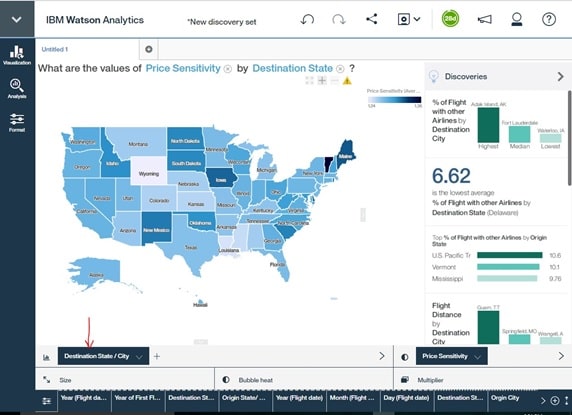This screenshot has height=415, width=572.
Task: Select the Origin State/... field chip
Action: 245,400
